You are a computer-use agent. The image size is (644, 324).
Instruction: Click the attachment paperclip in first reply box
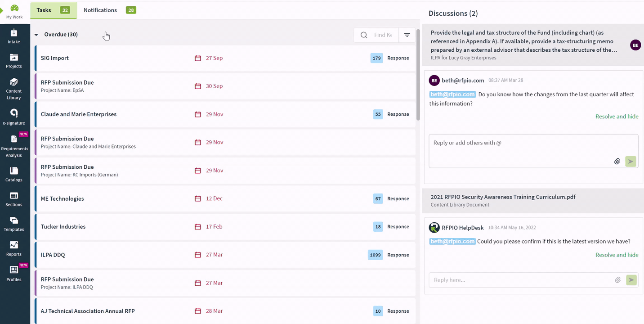pyautogui.click(x=617, y=161)
